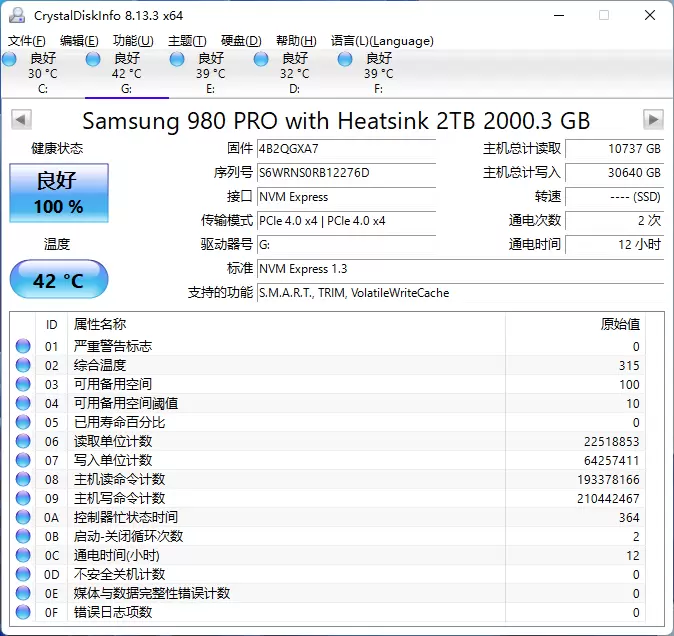Click the 42 °C temperature button

59,280
